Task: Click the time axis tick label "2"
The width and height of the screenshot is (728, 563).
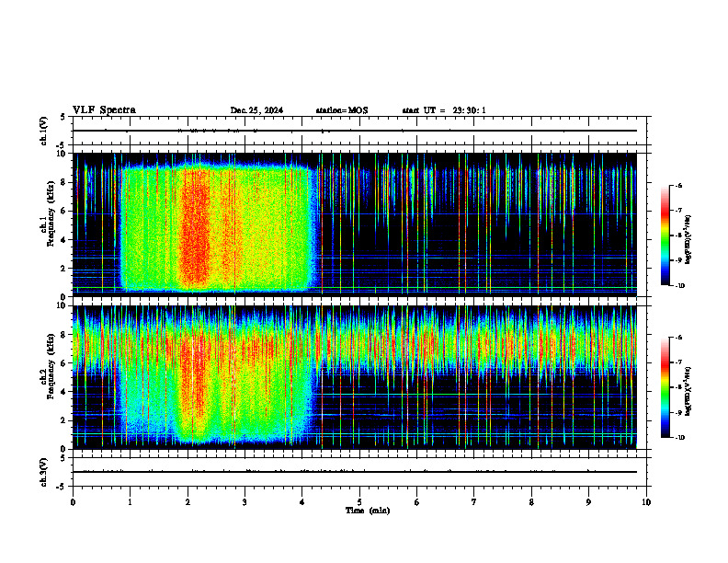Action: coord(188,502)
